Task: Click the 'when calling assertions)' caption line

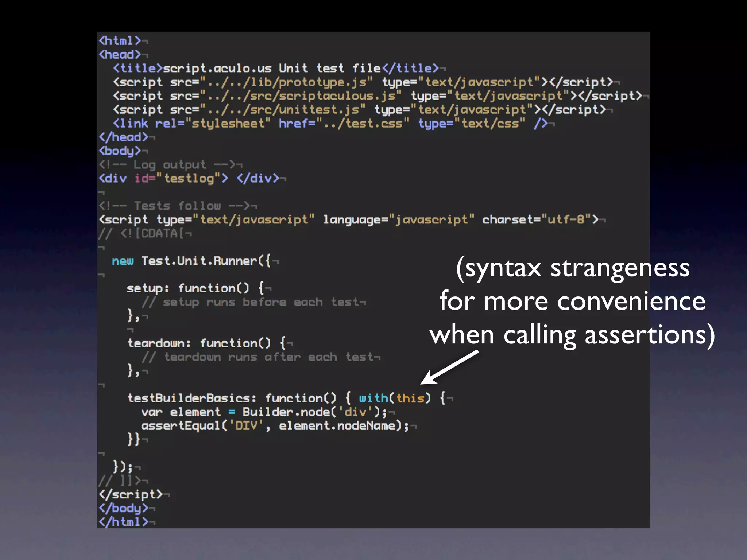Action: pos(572,335)
